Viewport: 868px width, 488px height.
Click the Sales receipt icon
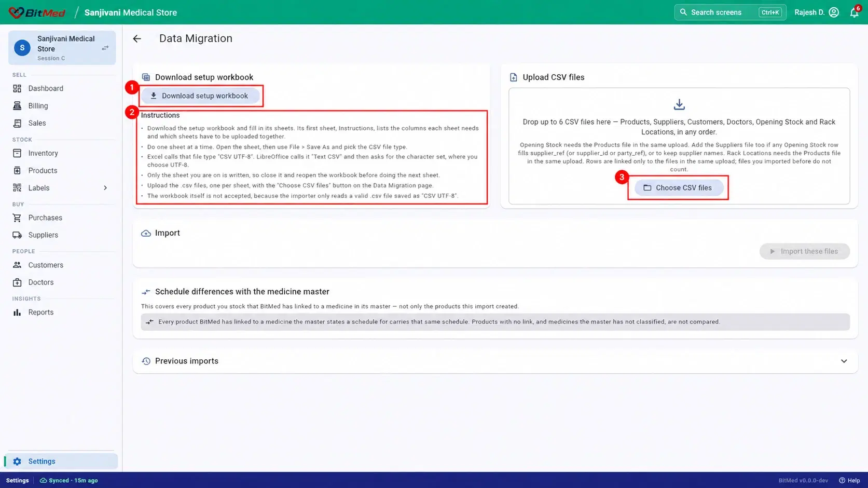pos(17,123)
